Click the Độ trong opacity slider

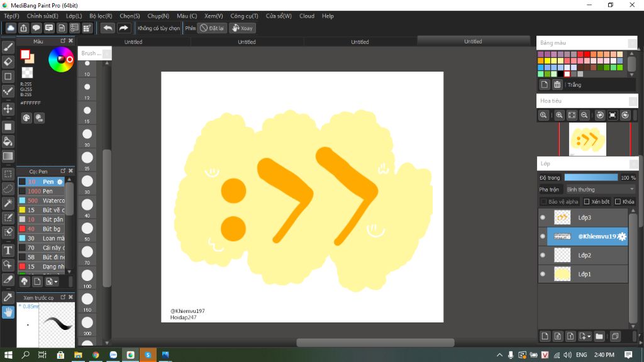coord(591,177)
